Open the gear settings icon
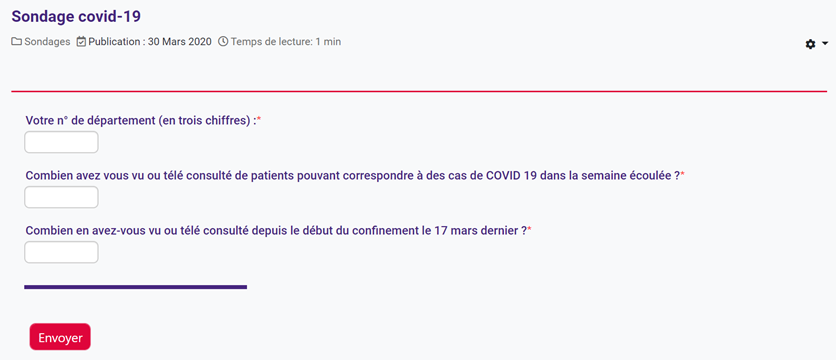This screenshot has height=360, width=836. 810,44
